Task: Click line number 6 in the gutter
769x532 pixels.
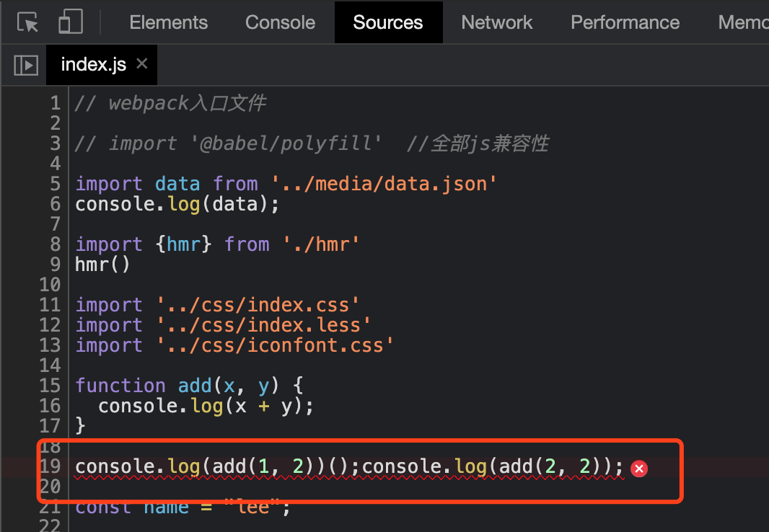Action: click(x=55, y=204)
